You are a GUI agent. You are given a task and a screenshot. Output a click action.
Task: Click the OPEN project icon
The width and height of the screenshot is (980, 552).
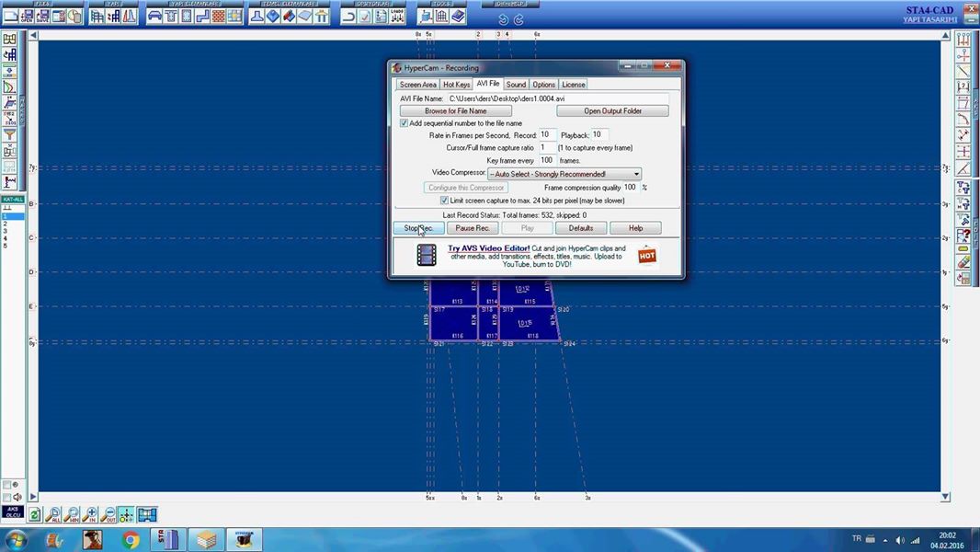[x=27, y=17]
